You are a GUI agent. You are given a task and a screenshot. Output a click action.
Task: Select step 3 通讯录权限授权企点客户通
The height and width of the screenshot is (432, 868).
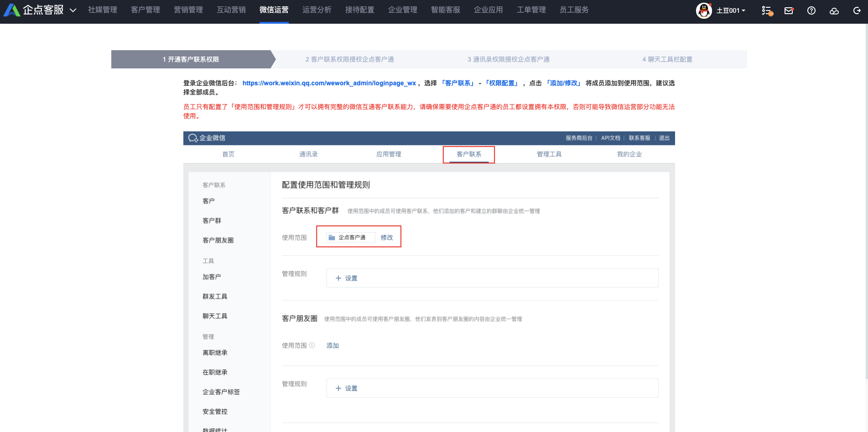click(509, 59)
